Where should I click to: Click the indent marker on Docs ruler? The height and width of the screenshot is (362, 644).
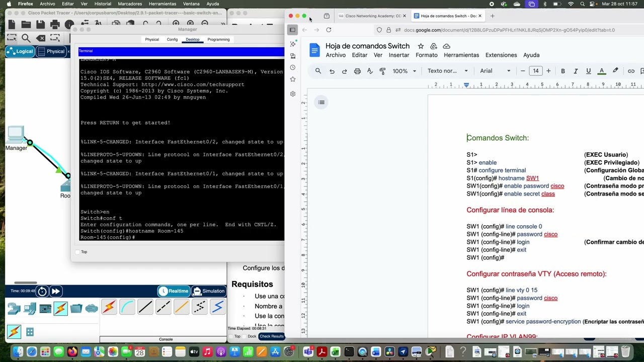pos(466,85)
